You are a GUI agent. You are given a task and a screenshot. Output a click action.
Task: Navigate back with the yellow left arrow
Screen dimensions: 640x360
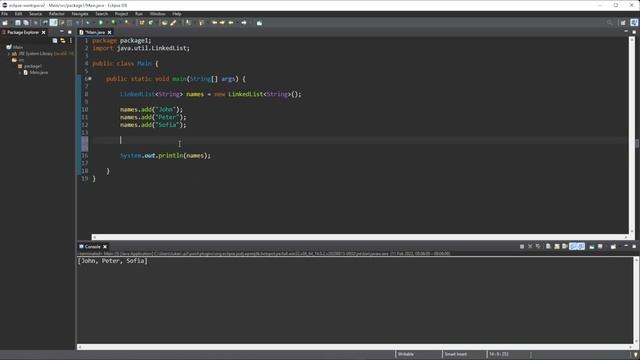tap(231, 23)
